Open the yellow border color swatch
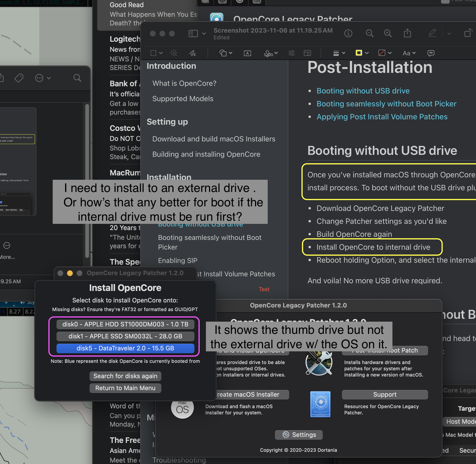 [359, 53]
